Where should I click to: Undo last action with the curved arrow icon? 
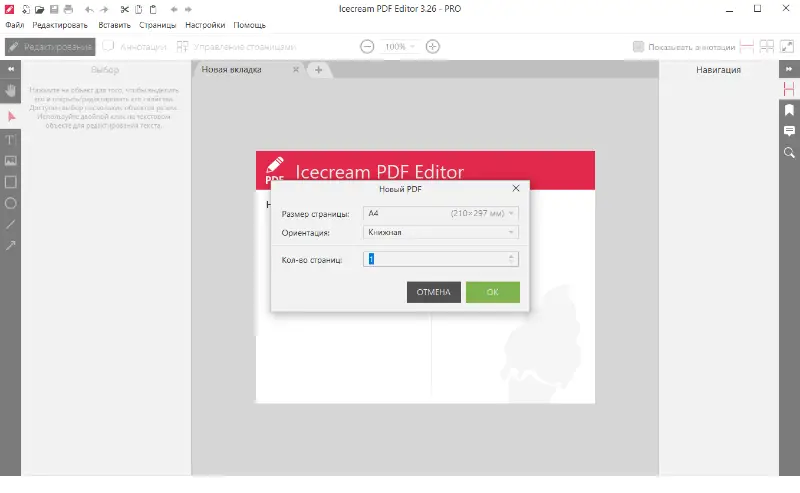[89, 9]
